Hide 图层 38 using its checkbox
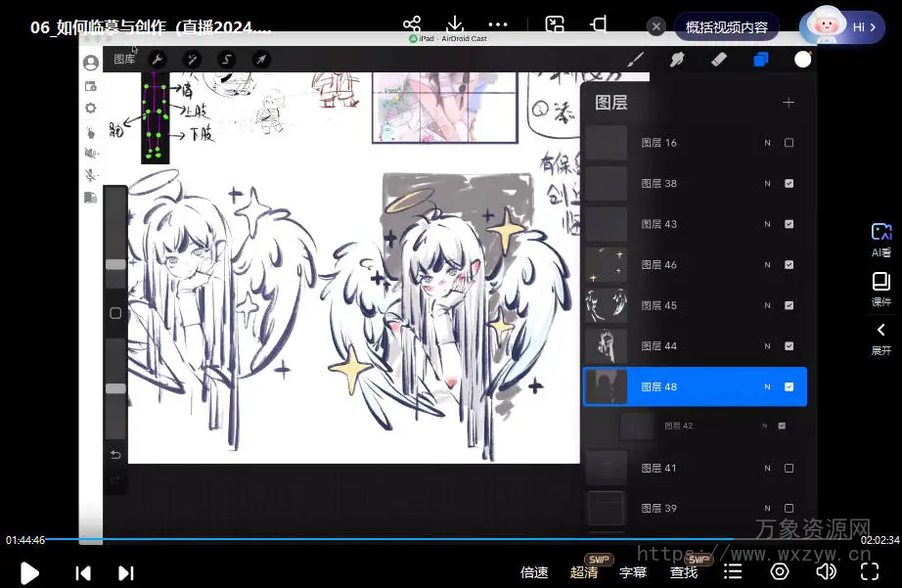Viewport: 902px width, 588px height. tap(789, 184)
